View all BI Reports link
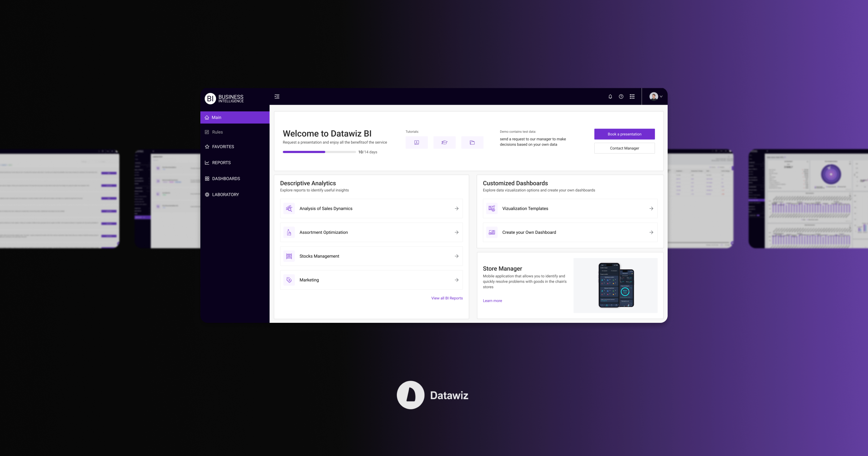 tap(447, 298)
